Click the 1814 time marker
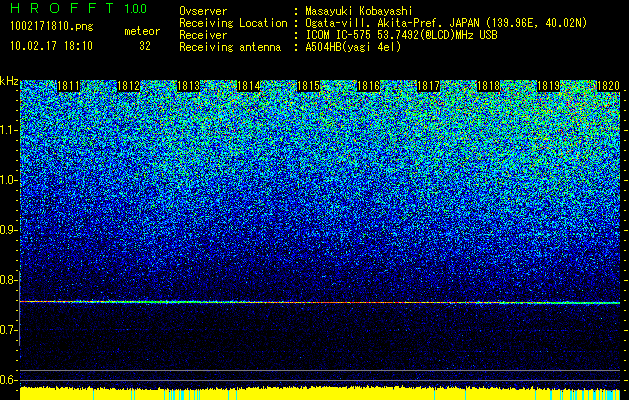 (x=249, y=86)
